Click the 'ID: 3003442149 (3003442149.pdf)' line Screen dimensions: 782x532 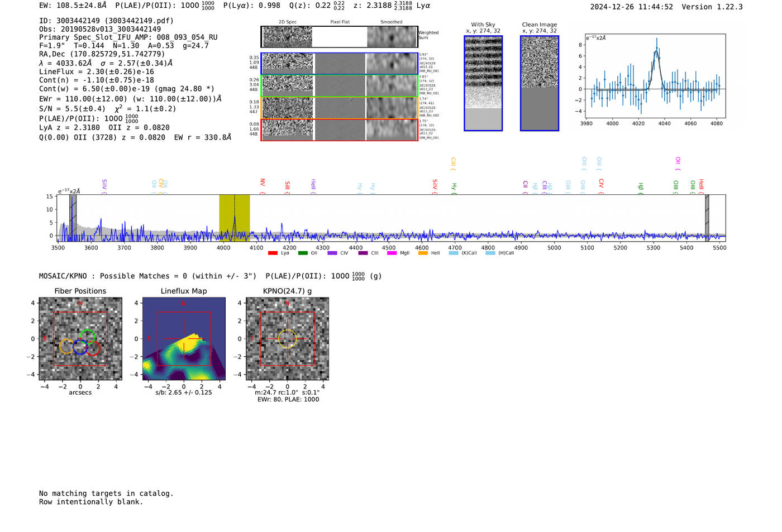106,21
